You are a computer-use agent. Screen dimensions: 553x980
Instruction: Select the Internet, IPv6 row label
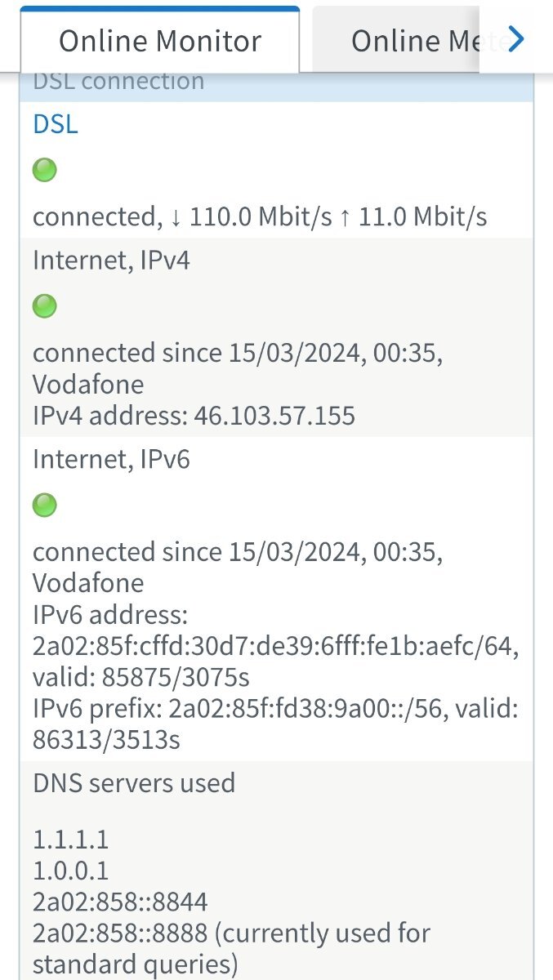tap(111, 459)
